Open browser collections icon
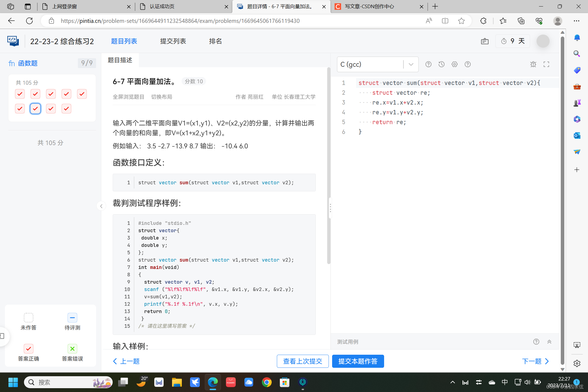This screenshot has width=588, height=392. click(521, 21)
